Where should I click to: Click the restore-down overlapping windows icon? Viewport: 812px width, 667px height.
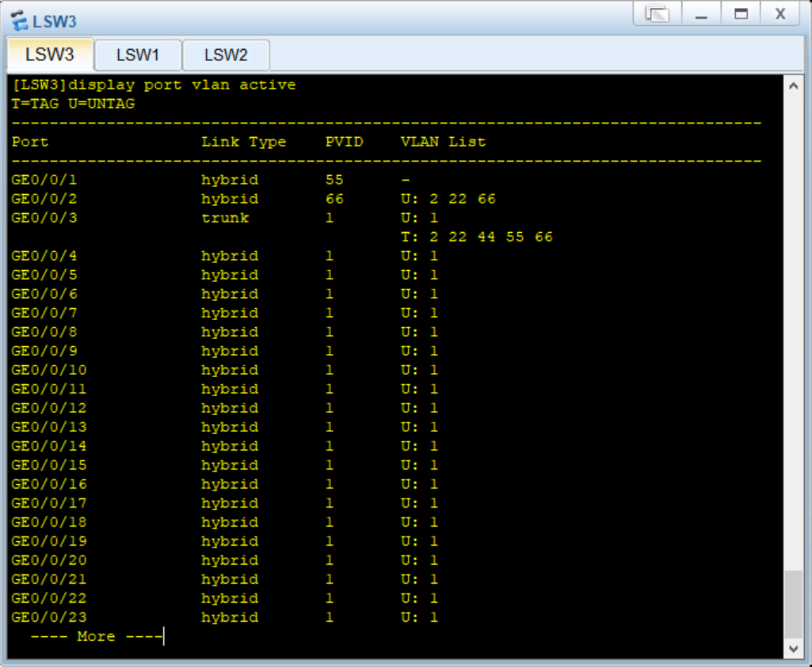click(658, 13)
